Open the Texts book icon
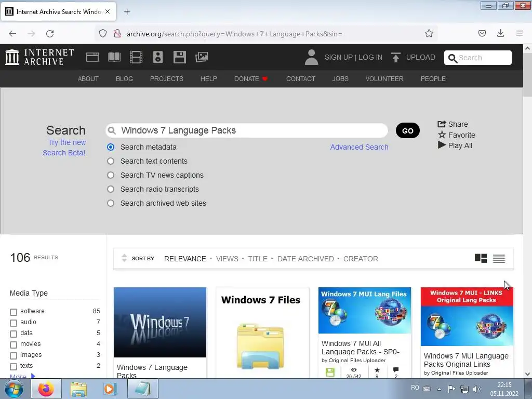The height and width of the screenshot is (399, 532). tap(114, 57)
